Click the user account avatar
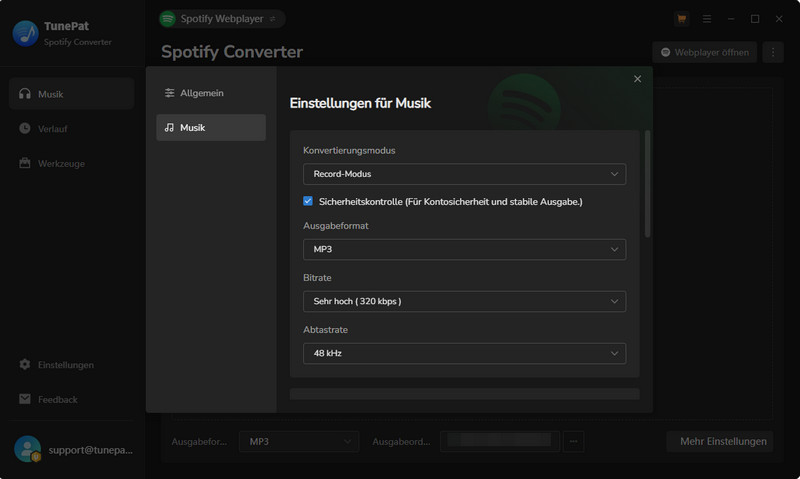The image size is (800, 479). click(x=28, y=449)
